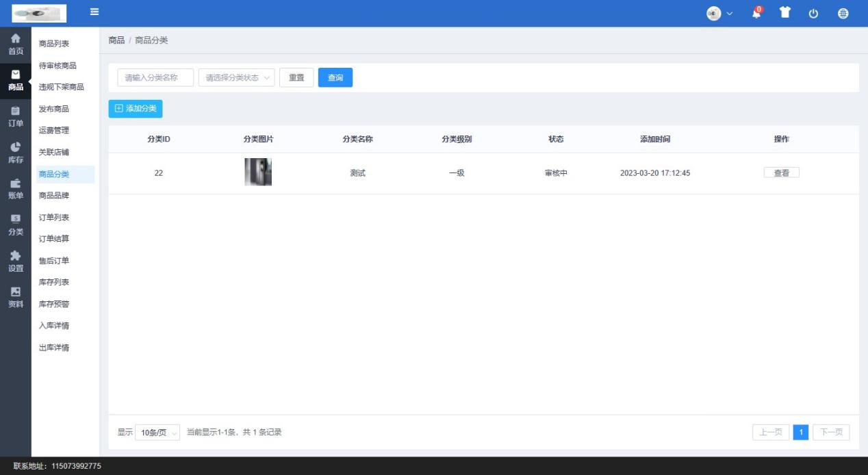Open 订单列表 menu item
This screenshot has width=868, height=475.
(54, 217)
